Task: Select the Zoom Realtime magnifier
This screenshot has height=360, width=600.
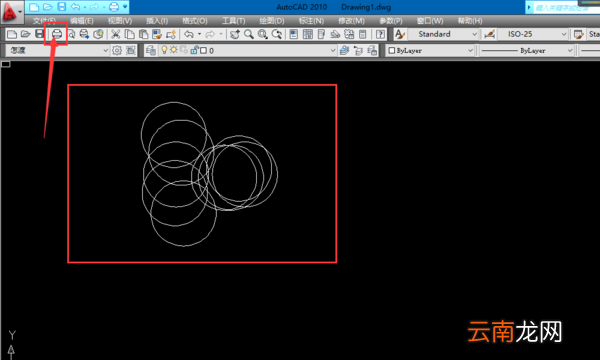Action: click(x=249, y=34)
